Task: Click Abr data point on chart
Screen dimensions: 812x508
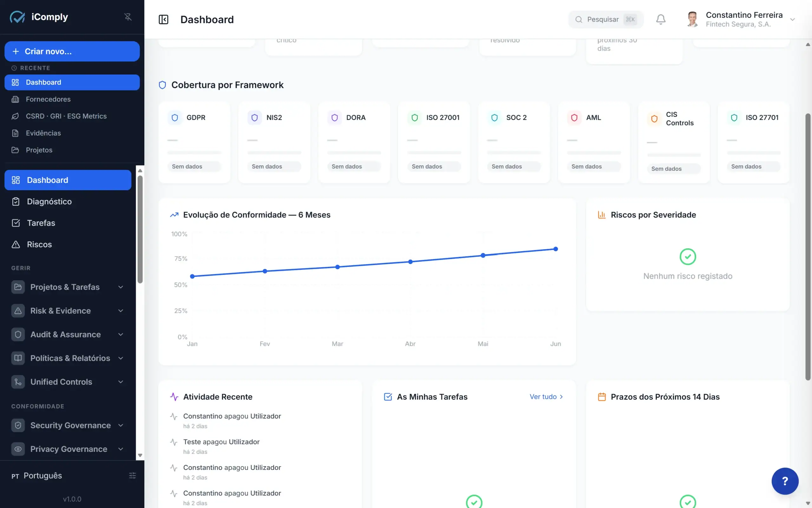Action: pos(410,262)
